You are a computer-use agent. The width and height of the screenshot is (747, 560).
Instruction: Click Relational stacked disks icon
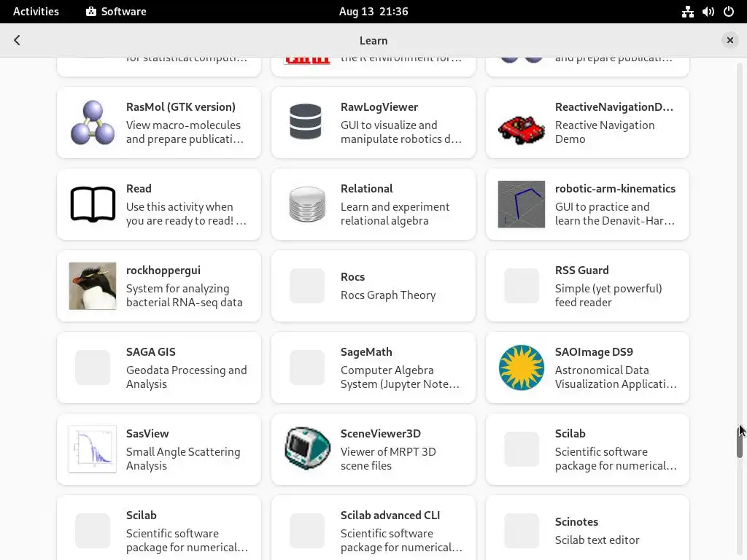click(307, 204)
